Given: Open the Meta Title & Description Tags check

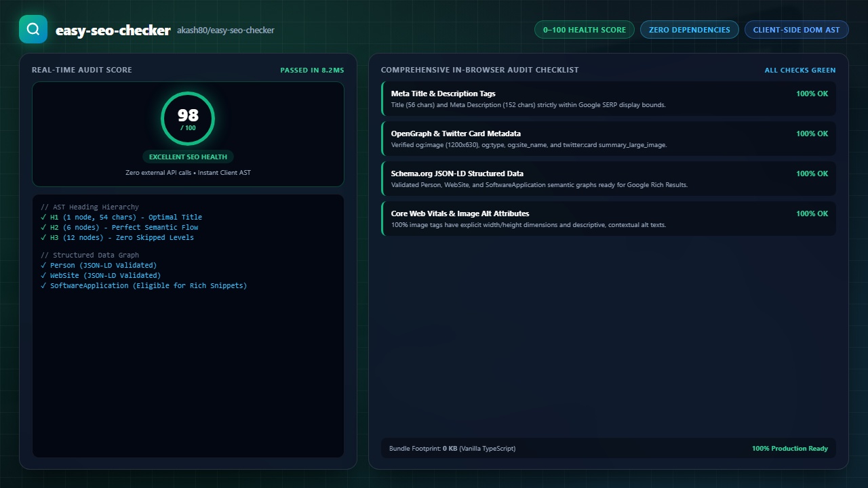Looking at the screenshot, I should tap(608, 99).
